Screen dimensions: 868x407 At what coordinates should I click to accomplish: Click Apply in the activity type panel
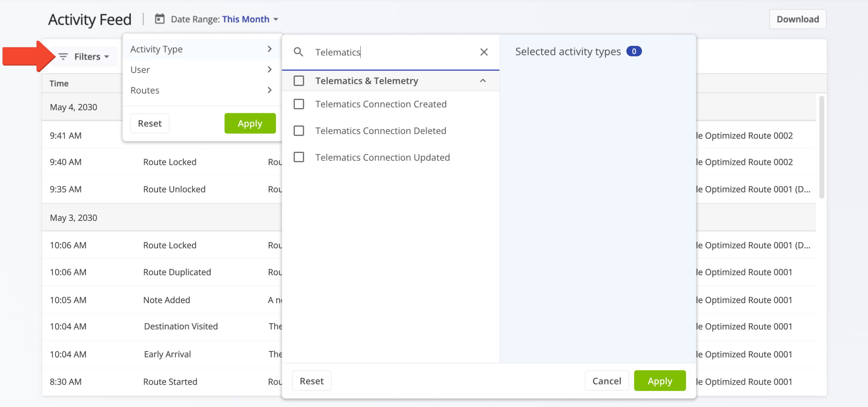660,381
